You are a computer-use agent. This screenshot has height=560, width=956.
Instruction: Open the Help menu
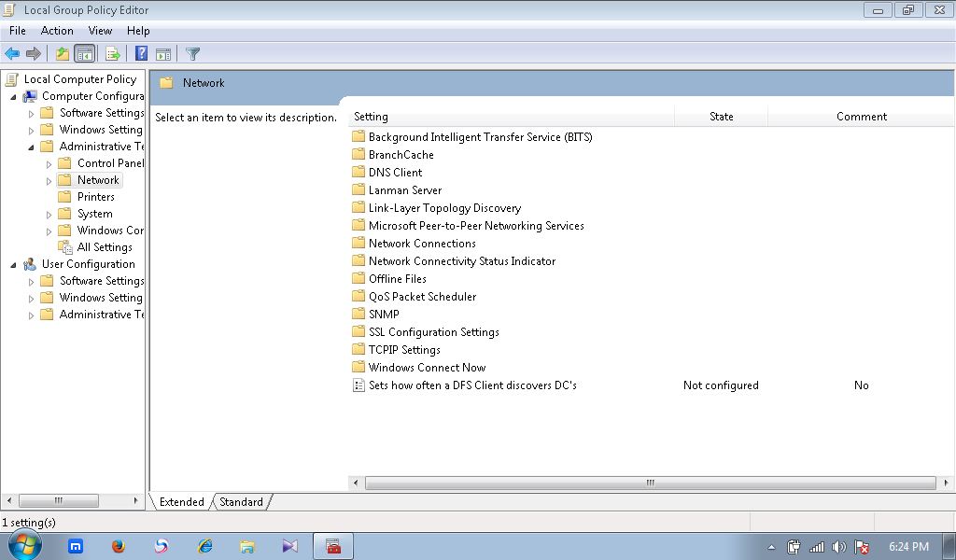pyautogui.click(x=138, y=31)
